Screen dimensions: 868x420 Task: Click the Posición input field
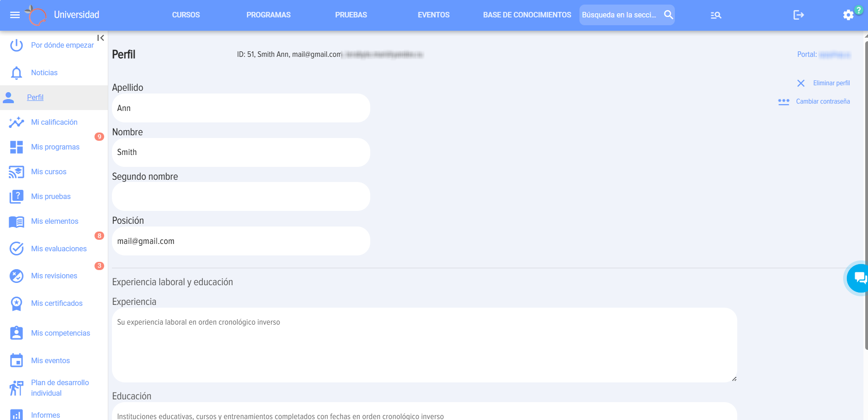pyautogui.click(x=241, y=241)
